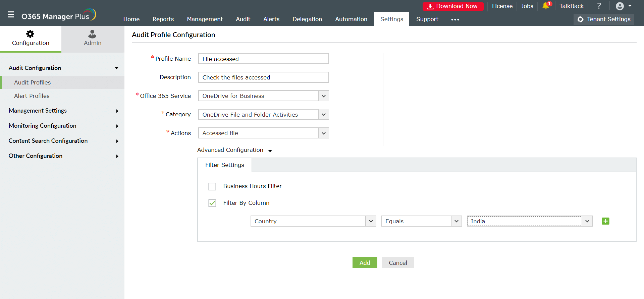Viewport: 644px width, 299px height.
Task: Open the Actions dropdown
Action: tap(264, 133)
